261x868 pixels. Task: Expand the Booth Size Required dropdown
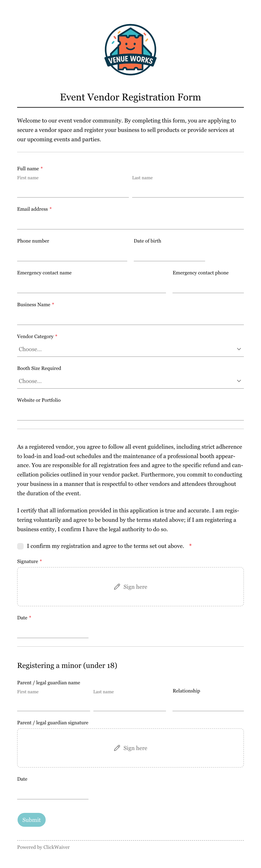(x=130, y=381)
